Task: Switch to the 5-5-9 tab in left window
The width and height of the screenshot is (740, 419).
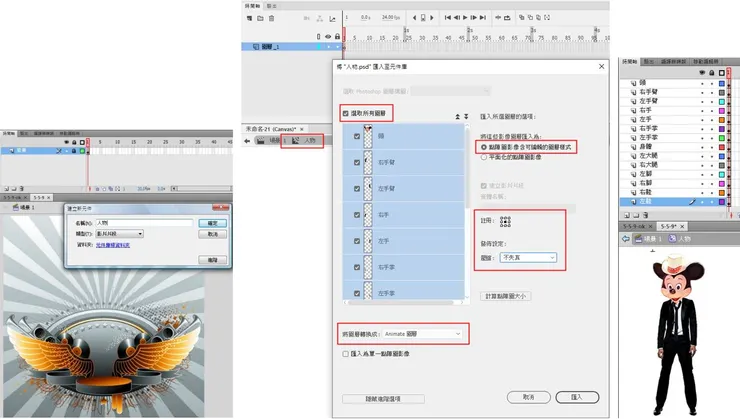Action: [x=42, y=197]
